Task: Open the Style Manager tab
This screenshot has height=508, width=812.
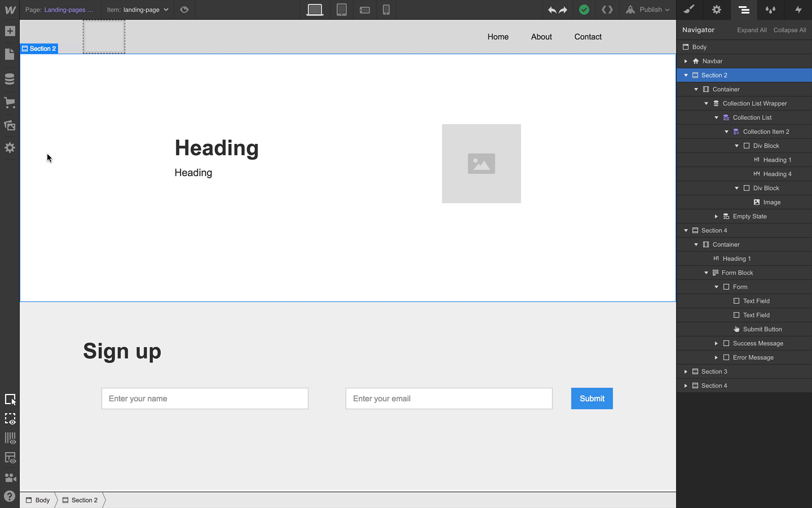Action: pos(771,10)
